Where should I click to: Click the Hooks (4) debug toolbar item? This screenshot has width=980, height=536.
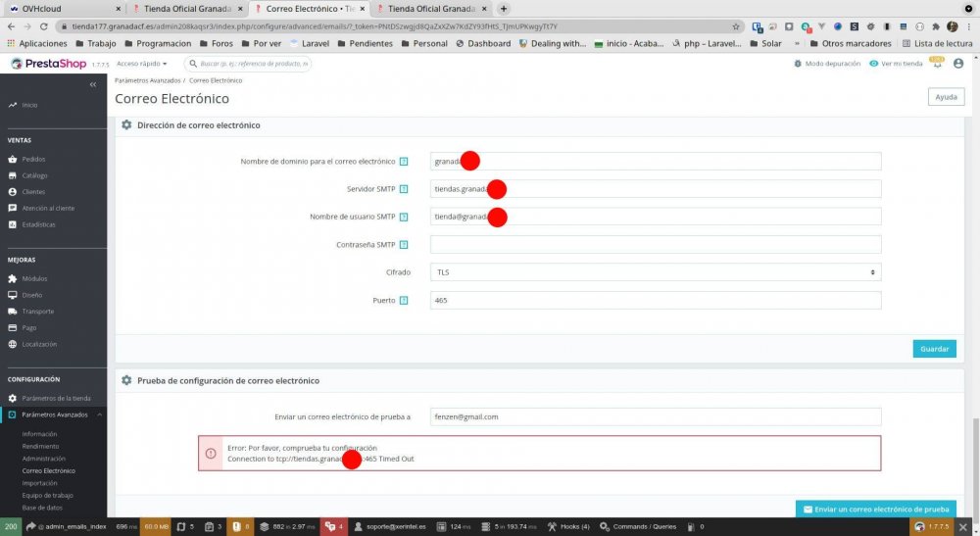[568, 526]
